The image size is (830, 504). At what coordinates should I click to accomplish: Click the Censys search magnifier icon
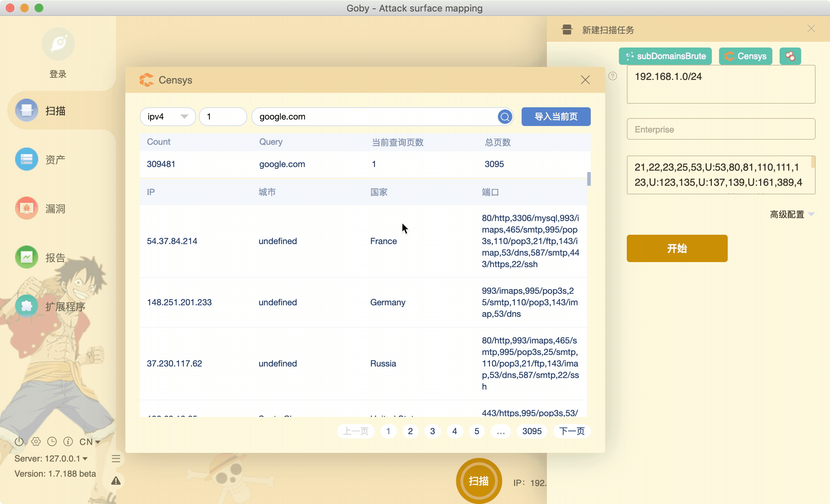coord(505,117)
